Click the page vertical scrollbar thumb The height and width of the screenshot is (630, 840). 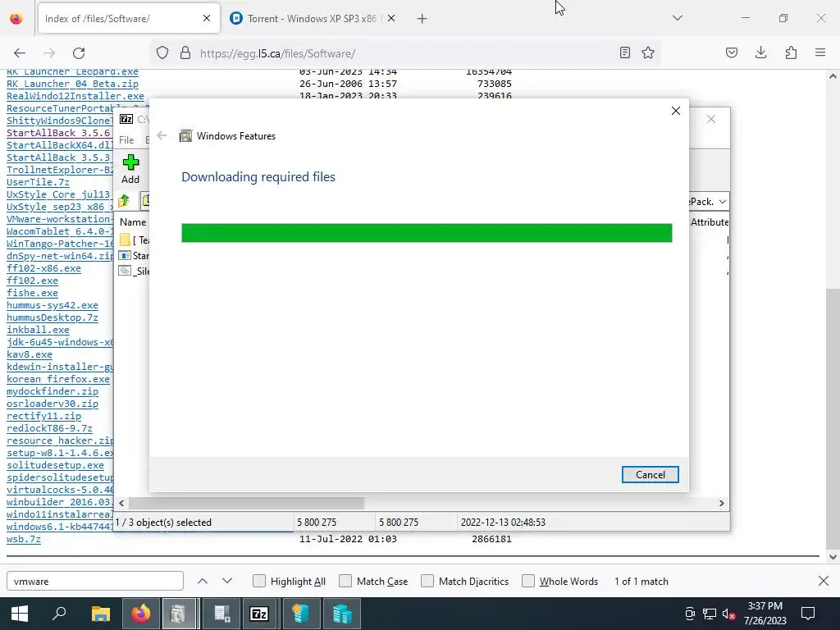click(x=833, y=418)
